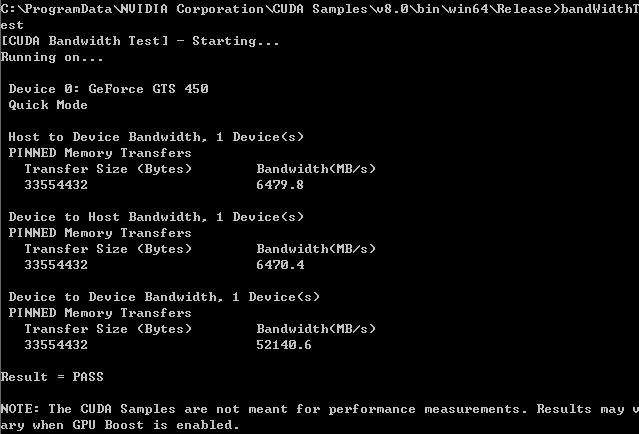Click the 33554432 value under Host to Device
The height and width of the screenshot is (434, 639).
pos(56,185)
